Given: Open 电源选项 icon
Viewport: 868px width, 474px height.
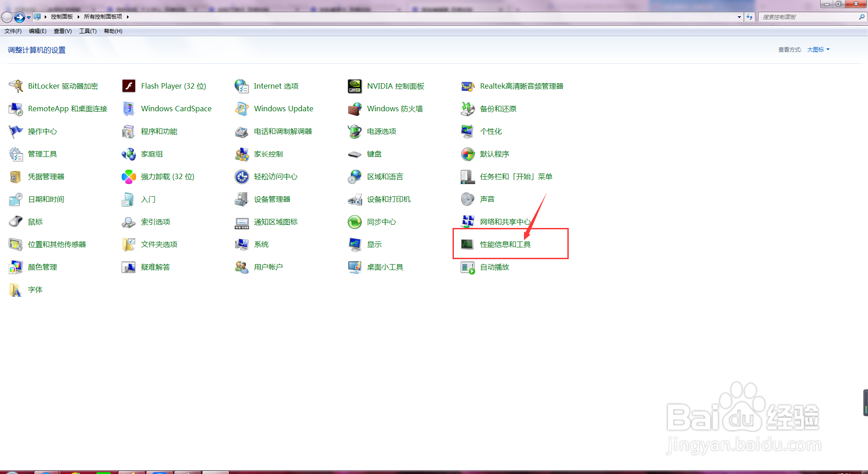Looking at the screenshot, I should [x=355, y=131].
